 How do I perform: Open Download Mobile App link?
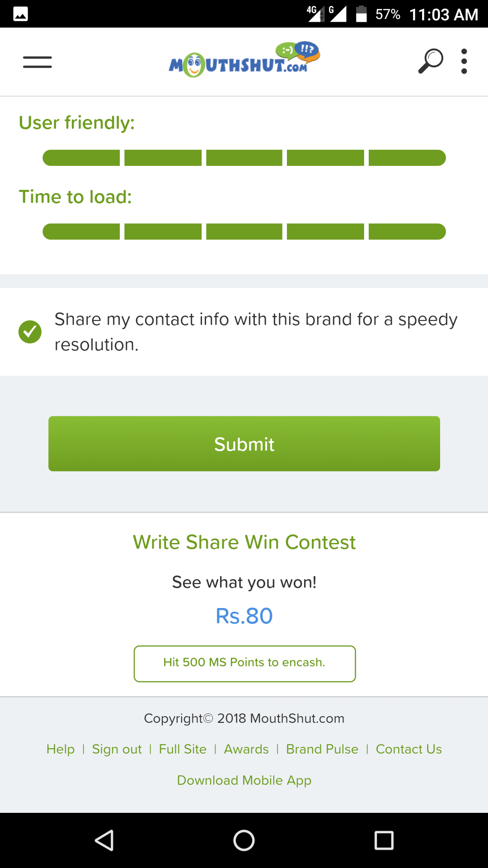pyautogui.click(x=244, y=780)
